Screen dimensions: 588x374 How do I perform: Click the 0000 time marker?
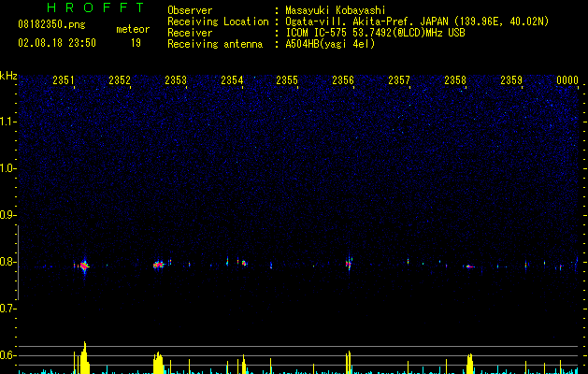pyautogui.click(x=567, y=80)
